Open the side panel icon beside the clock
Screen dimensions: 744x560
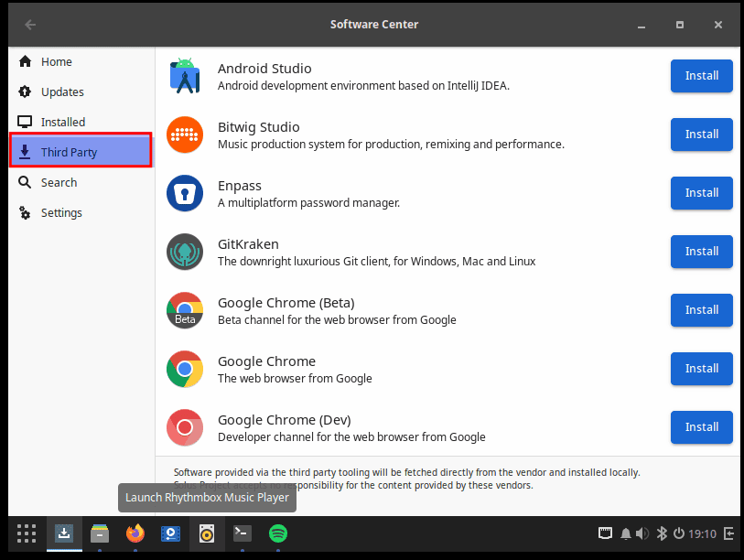click(729, 533)
